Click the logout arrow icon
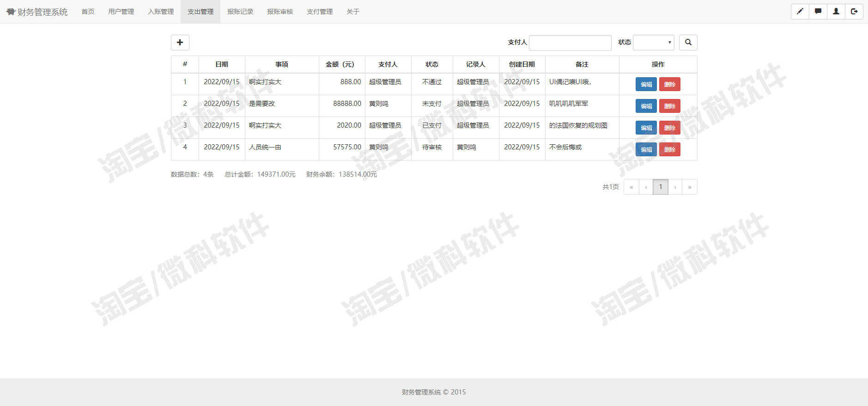This screenshot has width=868, height=406. [x=854, y=12]
